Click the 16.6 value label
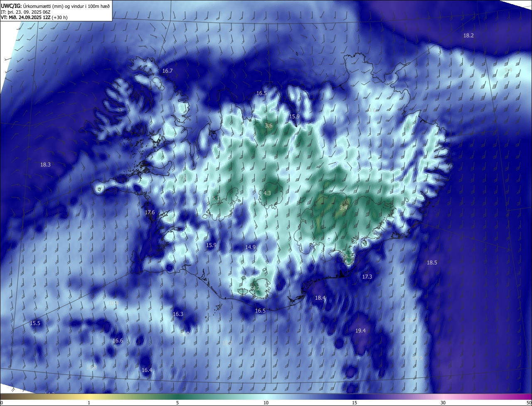The image size is (532, 406). tap(118, 341)
